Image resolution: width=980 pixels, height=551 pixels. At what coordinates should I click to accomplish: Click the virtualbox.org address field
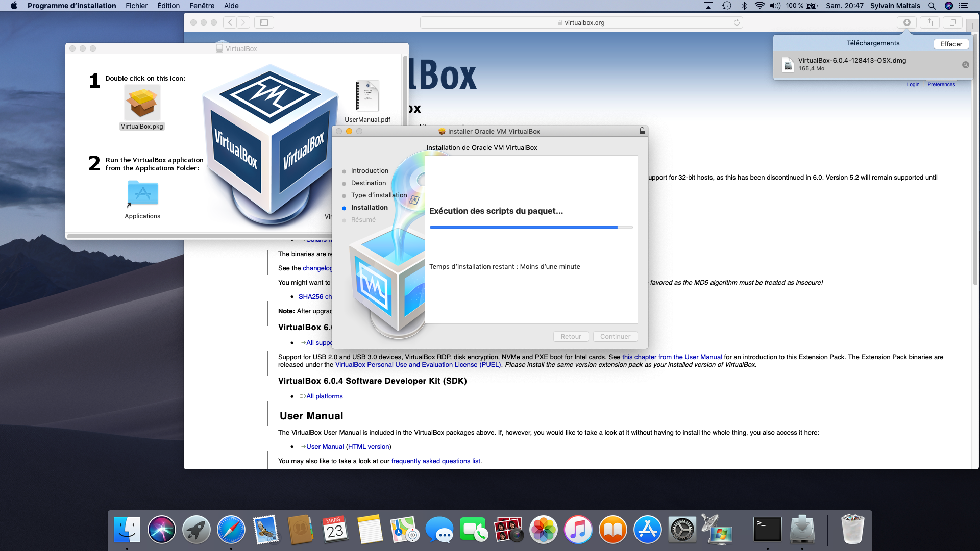[581, 22]
